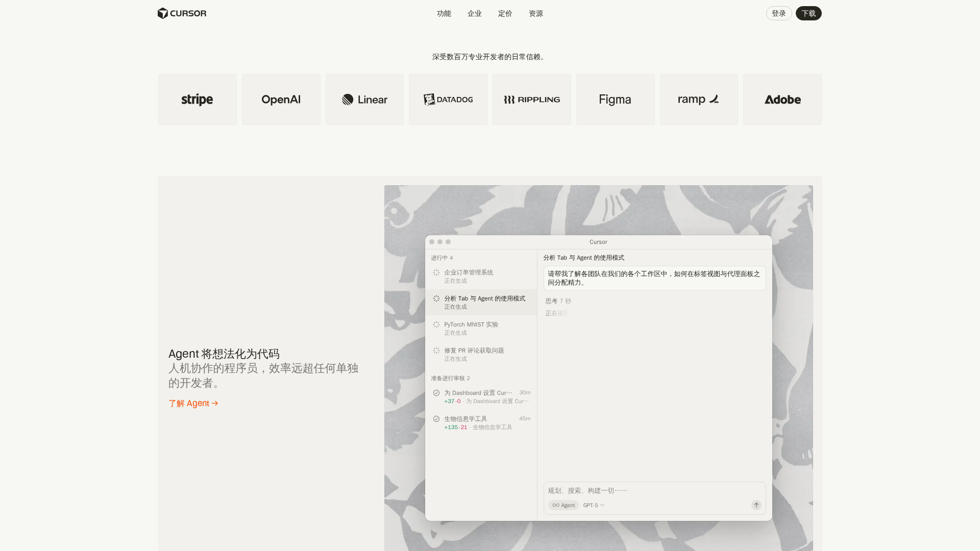The image size is (980, 551).
Task: Click the Adobe logo
Action: tap(782, 99)
